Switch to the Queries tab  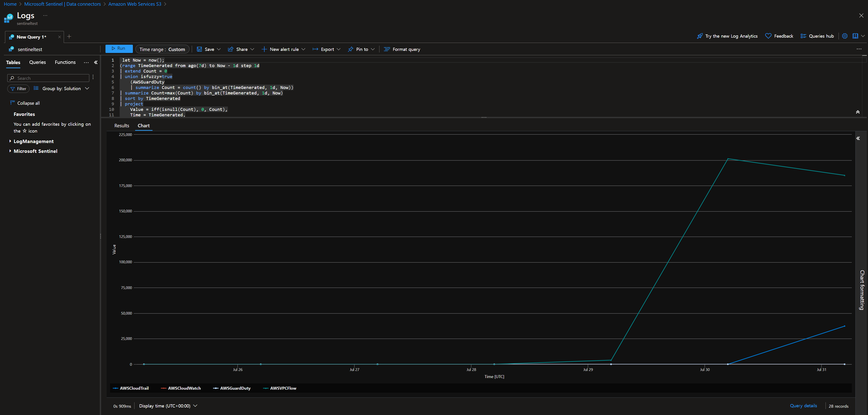(x=37, y=62)
